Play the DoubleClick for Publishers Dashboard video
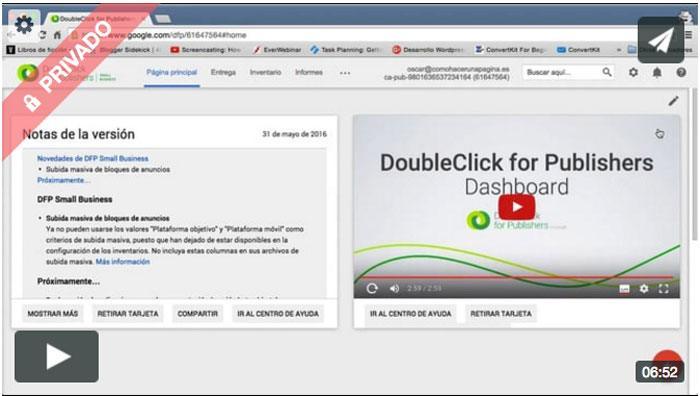This screenshot has height=396, width=700. click(517, 207)
